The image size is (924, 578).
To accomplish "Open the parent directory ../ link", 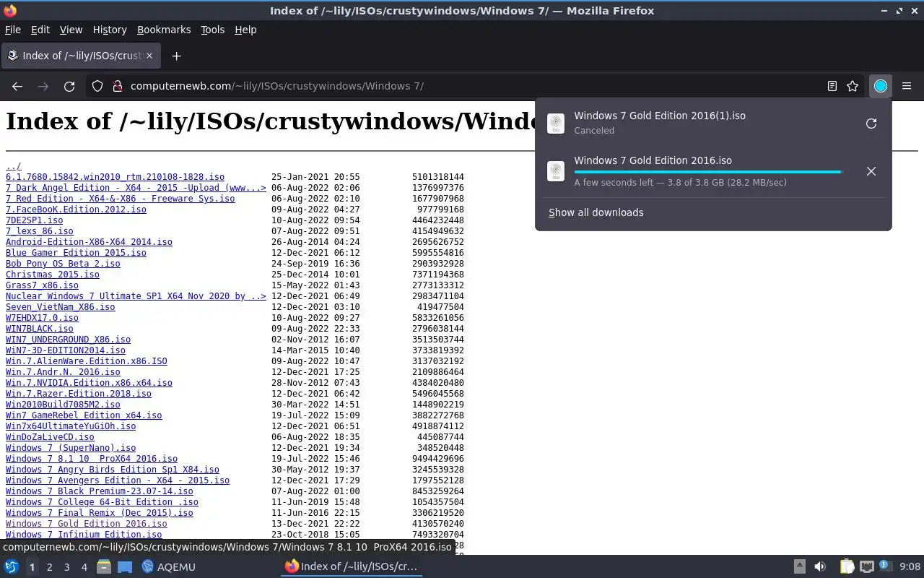I will click(x=14, y=166).
